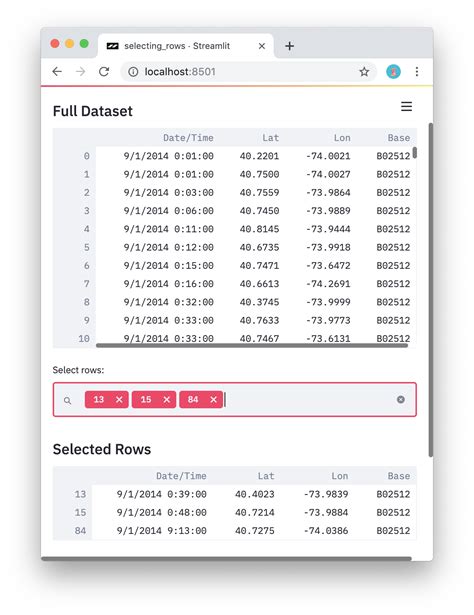474x615 pixels.
Task: Open a new browser tab
Action: 289,46
